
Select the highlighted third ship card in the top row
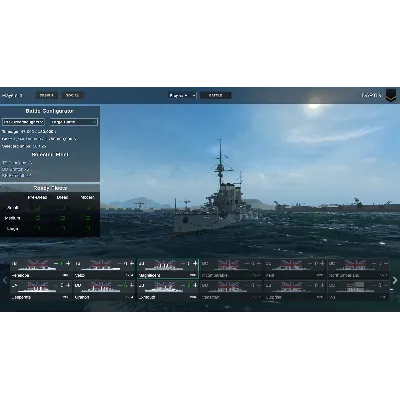[x=168, y=269]
